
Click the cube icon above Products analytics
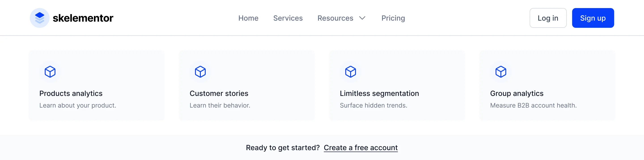pyautogui.click(x=50, y=72)
